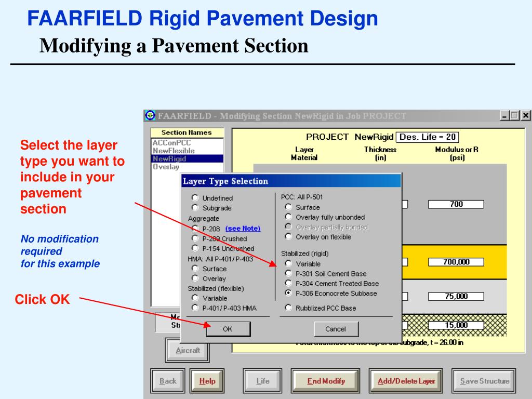Close the FAARFIELD window

tap(526, 116)
